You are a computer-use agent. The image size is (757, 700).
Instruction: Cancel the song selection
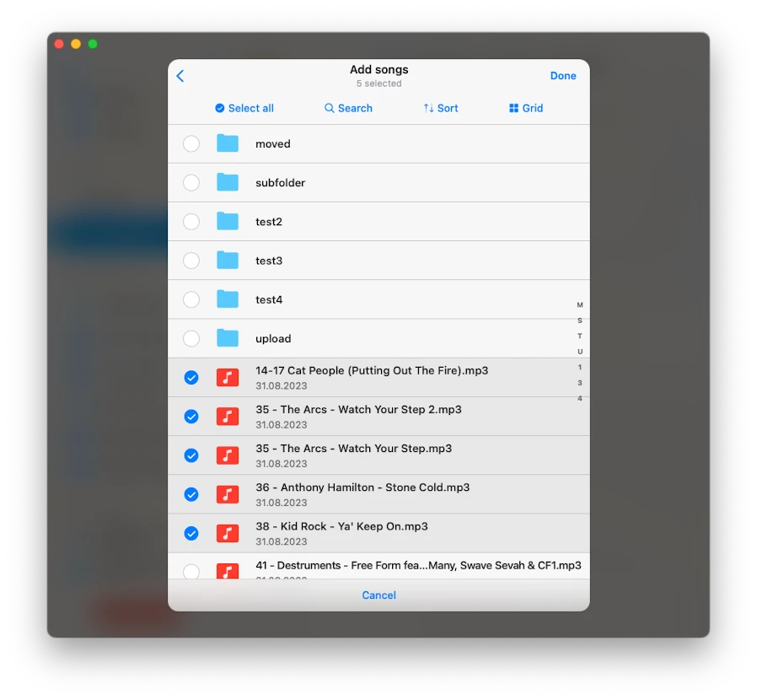point(378,595)
